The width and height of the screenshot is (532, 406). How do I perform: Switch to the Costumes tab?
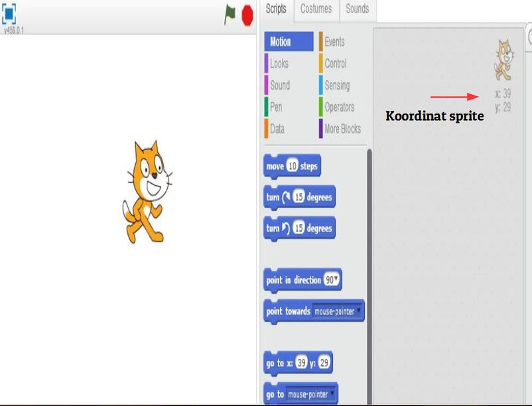[316, 9]
